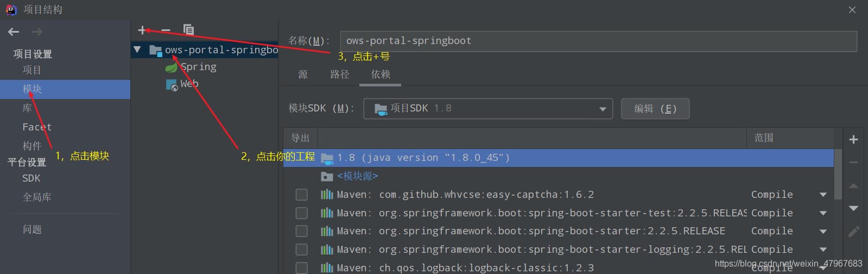868x274 pixels.
Task: Switch to the 路径 tab
Action: pyautogui.click(x=340, y=74)
